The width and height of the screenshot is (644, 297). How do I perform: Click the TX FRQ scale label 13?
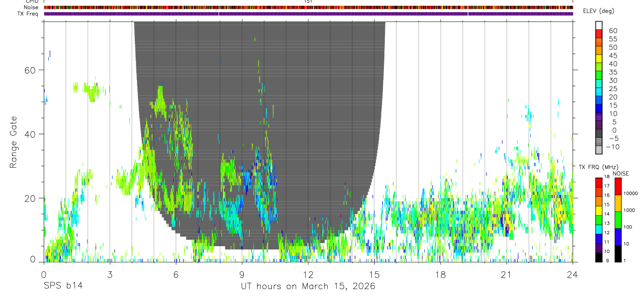tap(608, 224)
